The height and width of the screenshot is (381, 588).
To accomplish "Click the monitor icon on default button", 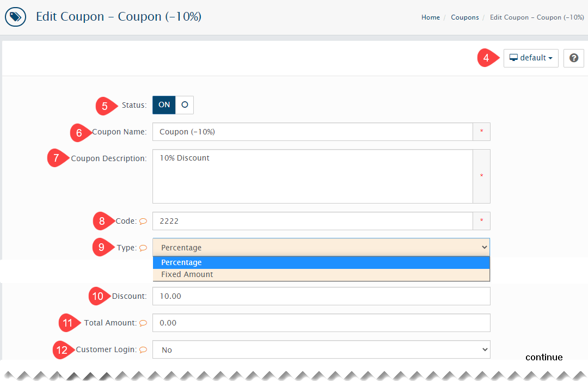I will coord(513,58).
